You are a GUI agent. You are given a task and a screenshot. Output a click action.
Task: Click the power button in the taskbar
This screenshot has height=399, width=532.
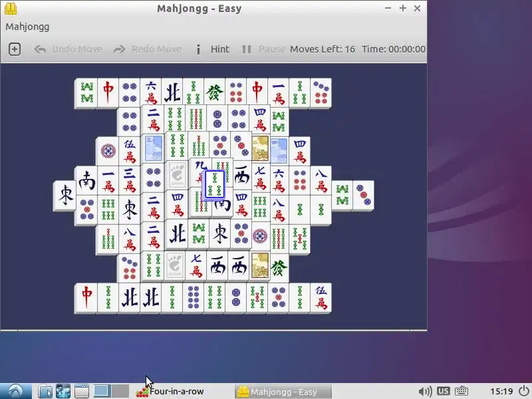[524, 391]
